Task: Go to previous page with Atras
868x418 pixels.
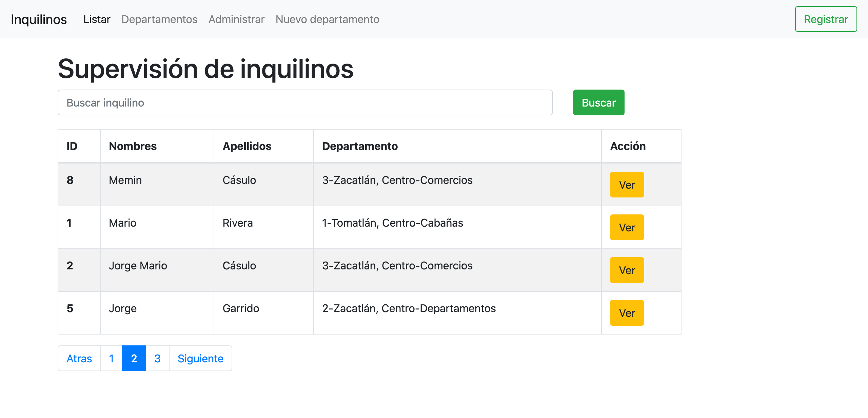Action: (79, 358)
